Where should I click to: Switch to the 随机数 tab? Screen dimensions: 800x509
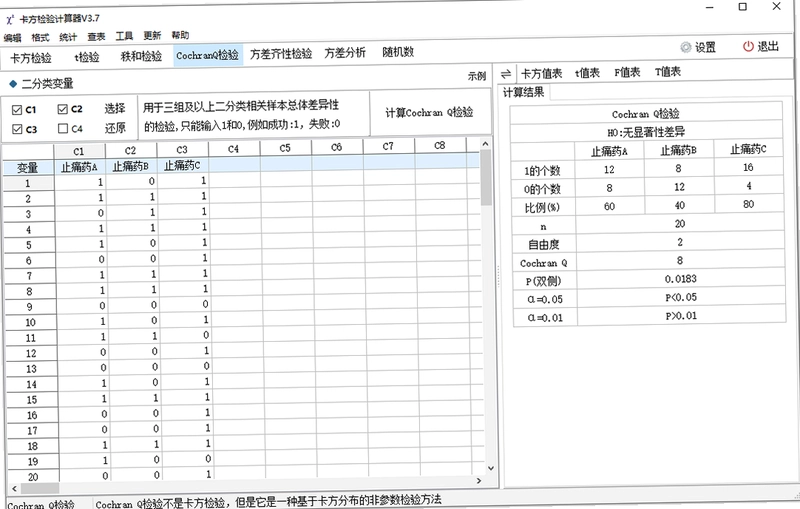(398, 52)
